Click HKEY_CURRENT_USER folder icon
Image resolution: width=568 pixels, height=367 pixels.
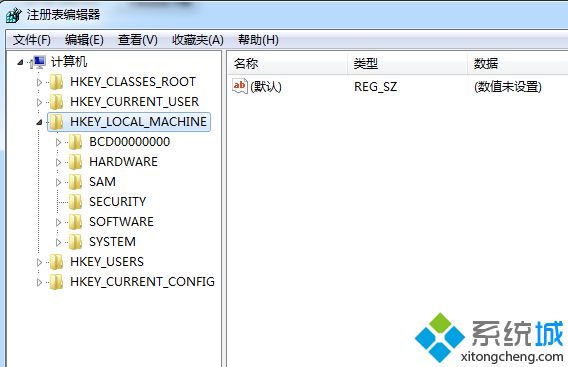[56, 102]
